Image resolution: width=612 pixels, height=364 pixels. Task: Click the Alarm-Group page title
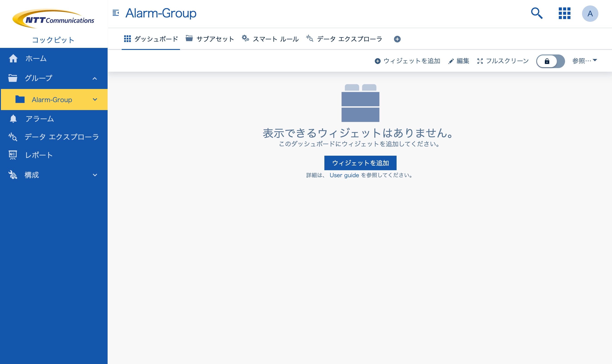click(x=161, y=13)
